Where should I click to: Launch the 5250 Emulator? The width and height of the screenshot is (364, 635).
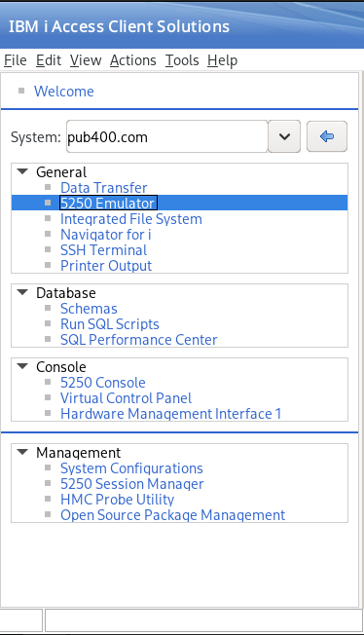pyautogui.click(x=108, y=203)
